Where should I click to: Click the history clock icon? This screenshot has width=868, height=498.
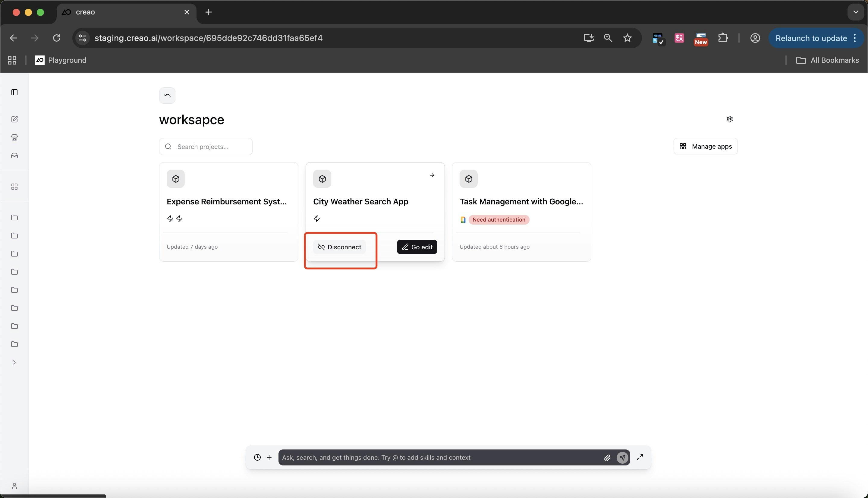[x=257, y=457]
